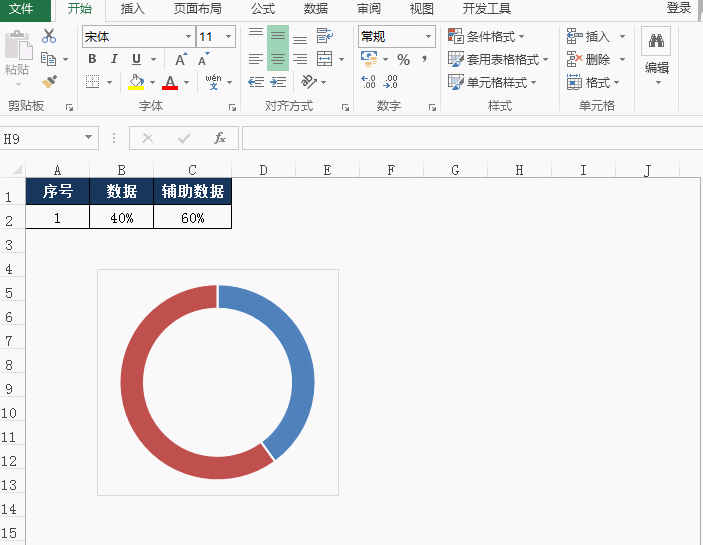Click Merge and Center icon
This screenshot has width=703, height=545.
[324, 59]
